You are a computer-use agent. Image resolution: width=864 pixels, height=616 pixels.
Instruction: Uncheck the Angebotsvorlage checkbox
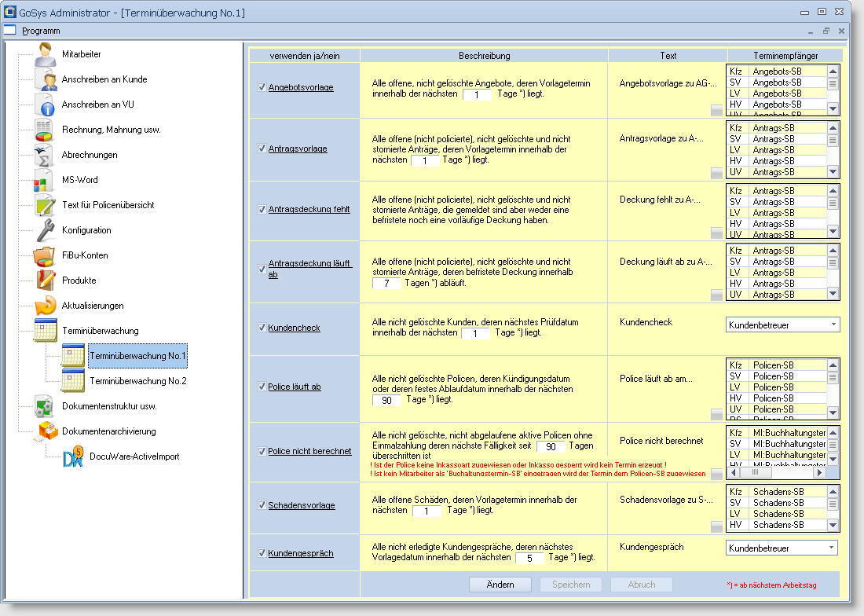[262, 87]
